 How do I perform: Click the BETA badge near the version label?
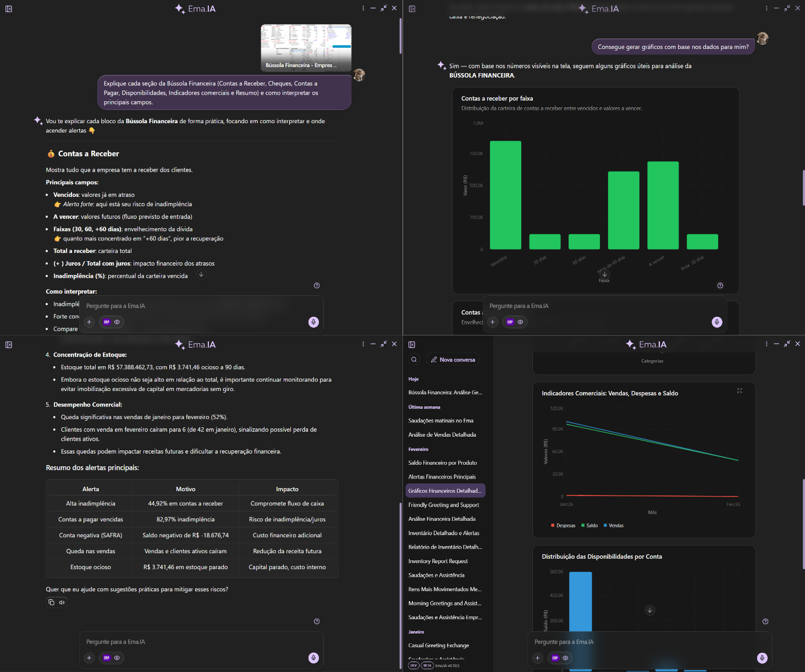[427, 665]
